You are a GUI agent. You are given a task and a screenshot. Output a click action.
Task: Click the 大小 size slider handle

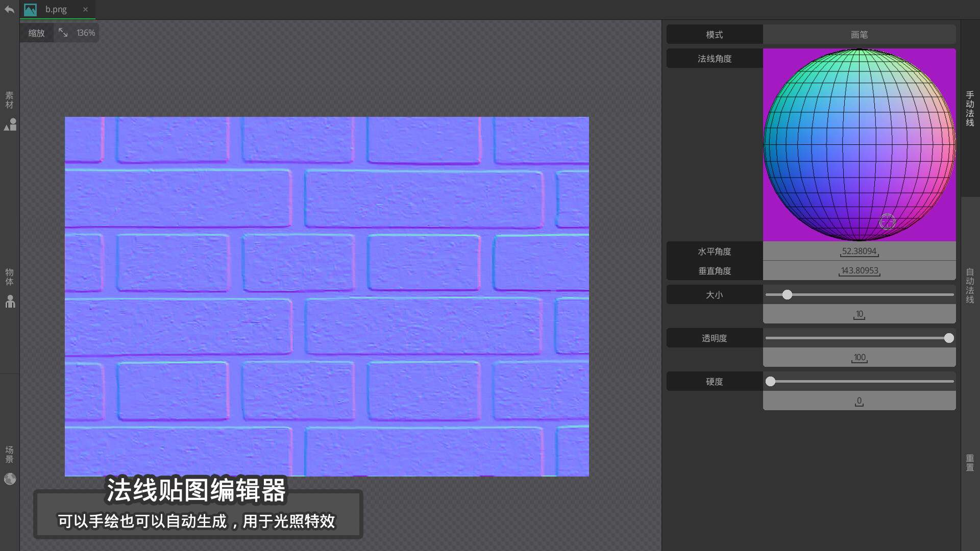[x=787, y=295]
